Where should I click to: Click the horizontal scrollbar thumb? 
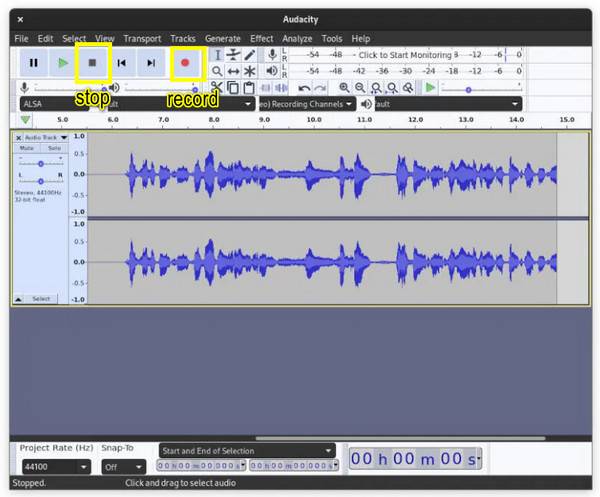(x=400, y=438)
